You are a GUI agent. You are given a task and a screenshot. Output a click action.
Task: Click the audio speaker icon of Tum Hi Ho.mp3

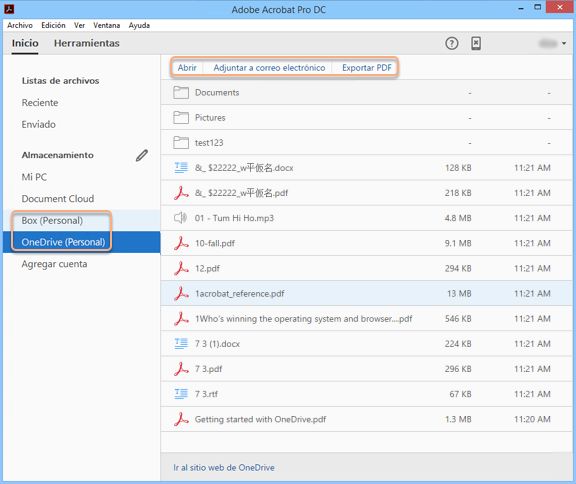coord(180,218)
